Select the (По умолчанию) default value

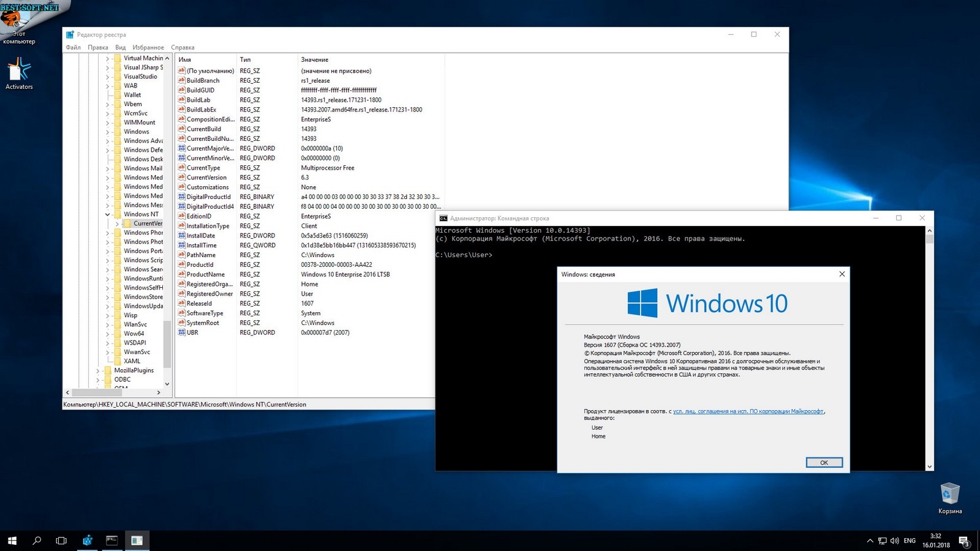click(211, 71)
